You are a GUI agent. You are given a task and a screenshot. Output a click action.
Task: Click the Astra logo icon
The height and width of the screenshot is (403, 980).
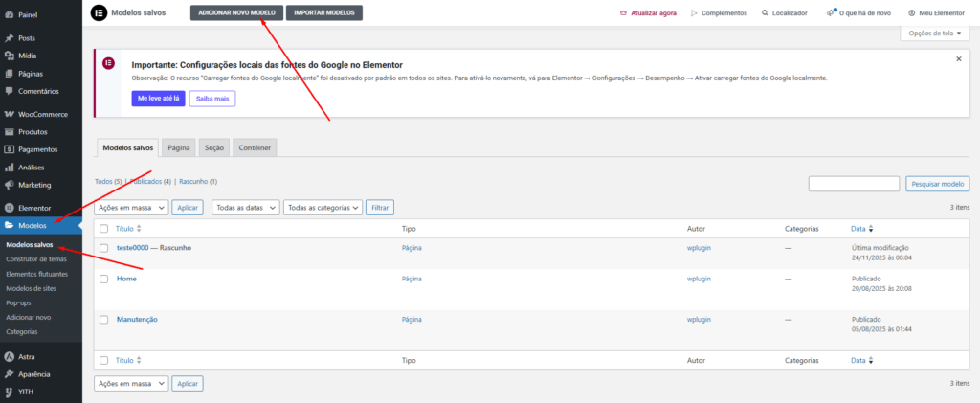pyautogui.click(x=9, y=357)
